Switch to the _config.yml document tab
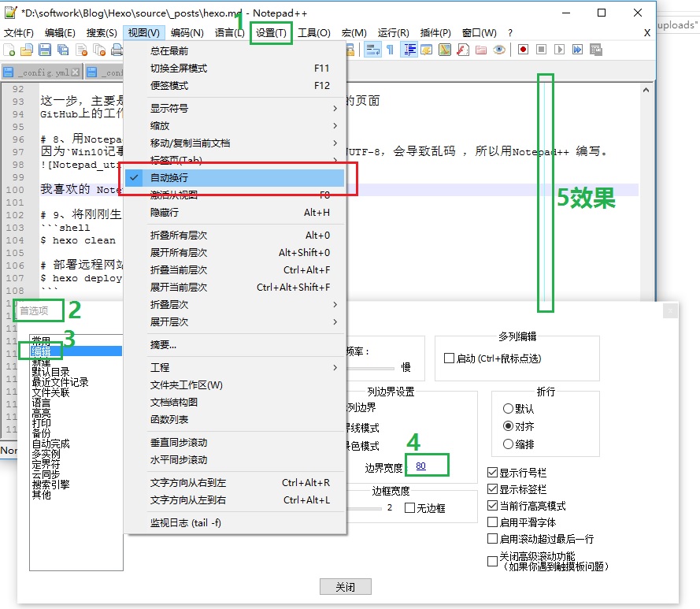The height and width of the screenshot is (609, 700). point(42,72)
